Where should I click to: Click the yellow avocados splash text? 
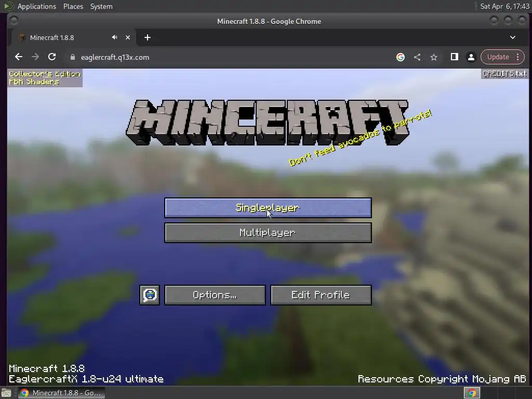pos(360,138)
